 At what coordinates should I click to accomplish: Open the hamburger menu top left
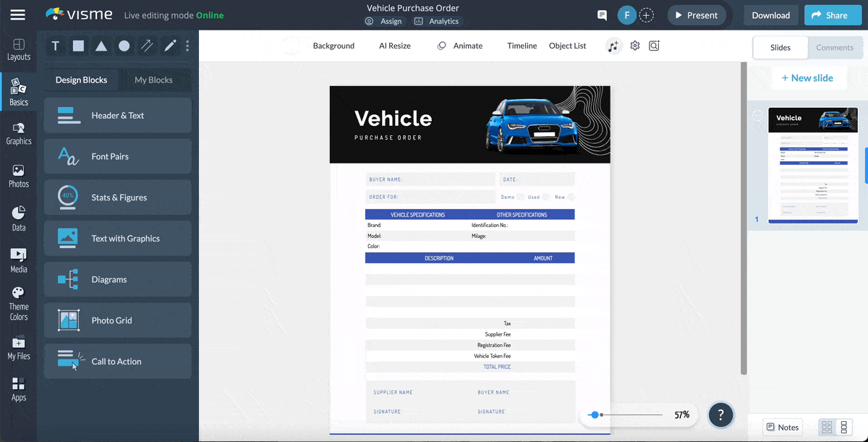pos(17,14)
